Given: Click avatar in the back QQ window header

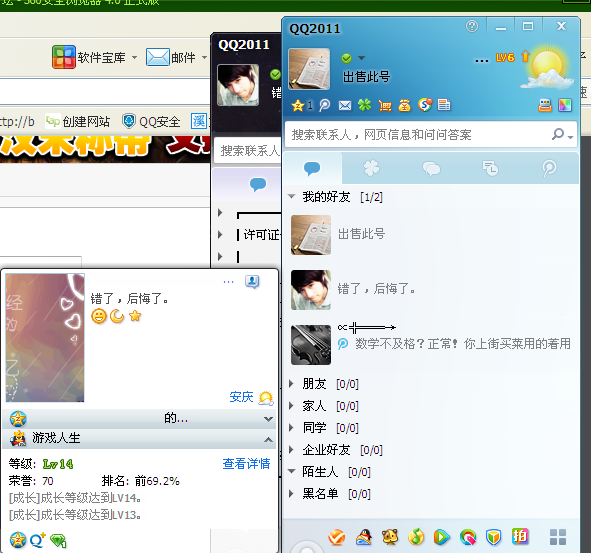Looking at the screenshot, I should 238,85.
